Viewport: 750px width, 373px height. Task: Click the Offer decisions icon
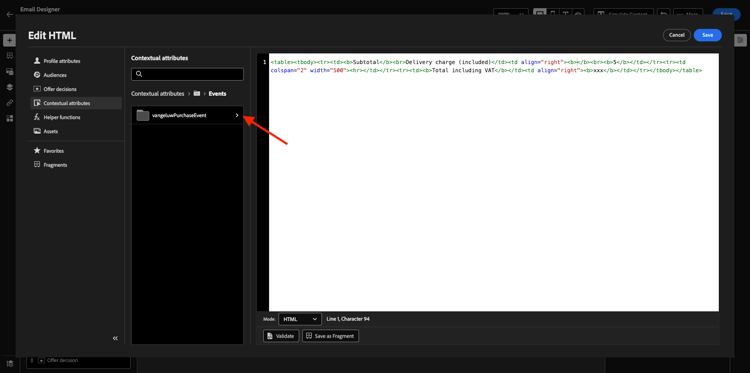click(37, 89)
